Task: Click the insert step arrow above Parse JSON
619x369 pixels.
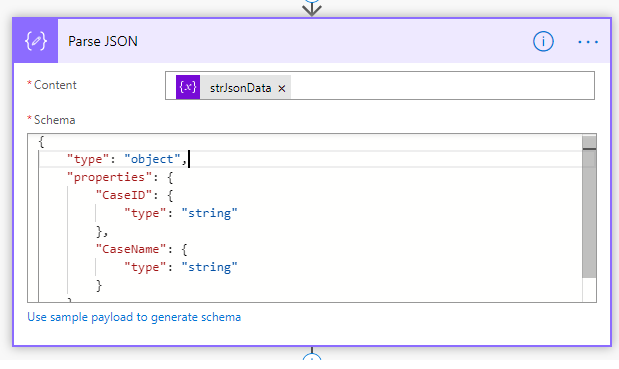Action: [312, 8]
